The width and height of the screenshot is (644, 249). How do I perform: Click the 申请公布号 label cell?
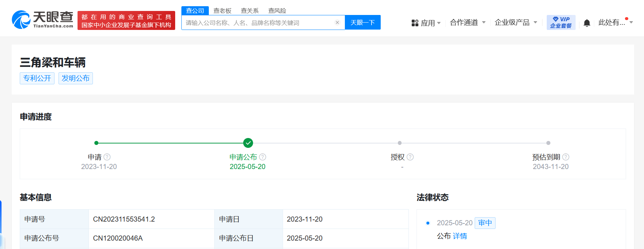click(54, 238)
